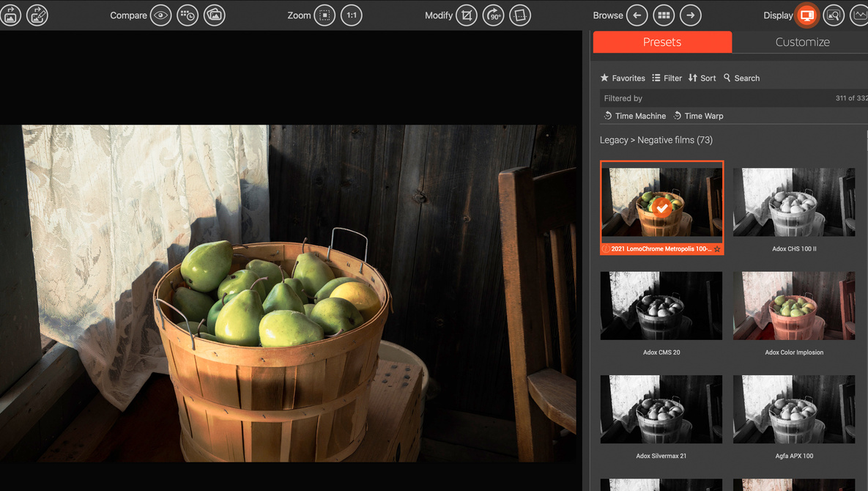Image resolution: width=868 pixels, height=491 pixels.
Task: Apply the Adox Color Implosion preset
Action: [794, 306]
